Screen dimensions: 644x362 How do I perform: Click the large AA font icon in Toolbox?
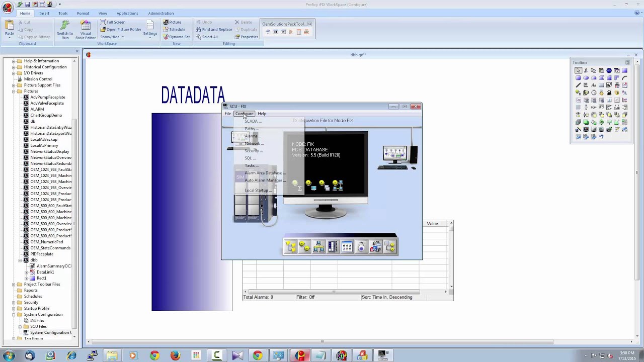[x=624, y=93]
